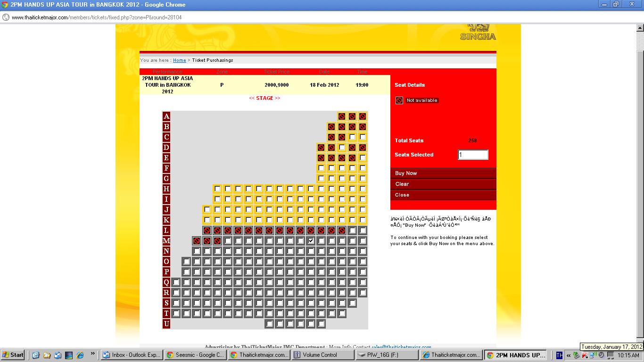The image size is (644, 362).
Task: Switch to Inbox - Outlook Express taskbar button
Action: pos(132,355)
